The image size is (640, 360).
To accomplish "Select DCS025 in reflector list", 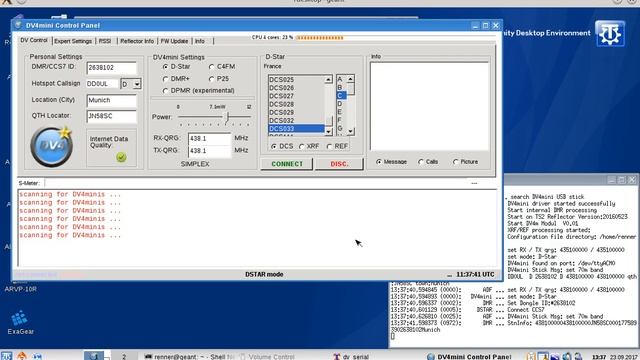I will pyautogui.click(x=296, y=80).
